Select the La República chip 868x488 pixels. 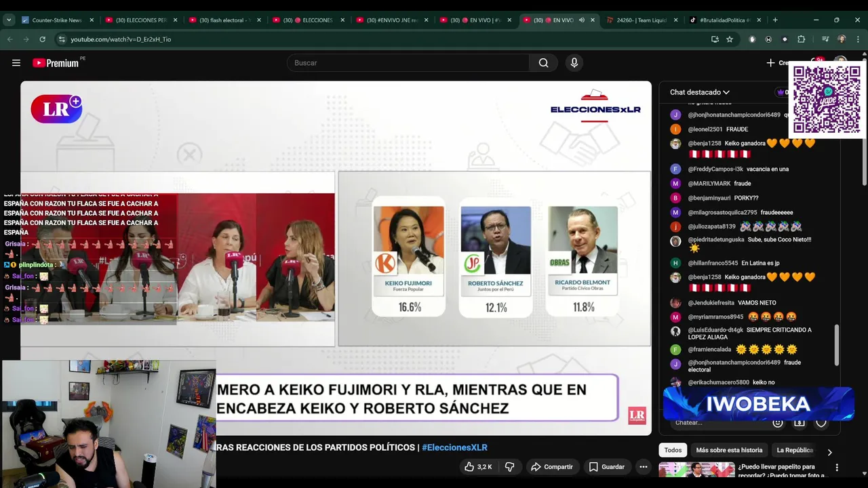(795, 450)
